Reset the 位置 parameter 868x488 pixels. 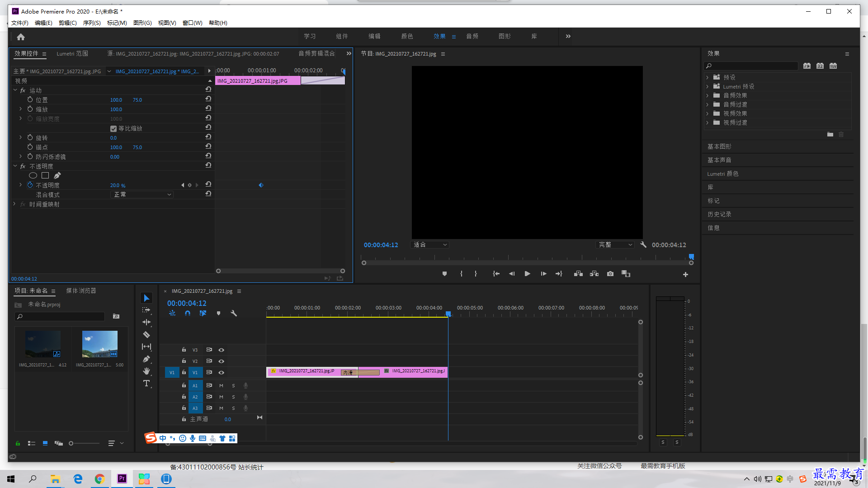click(208, 99)
